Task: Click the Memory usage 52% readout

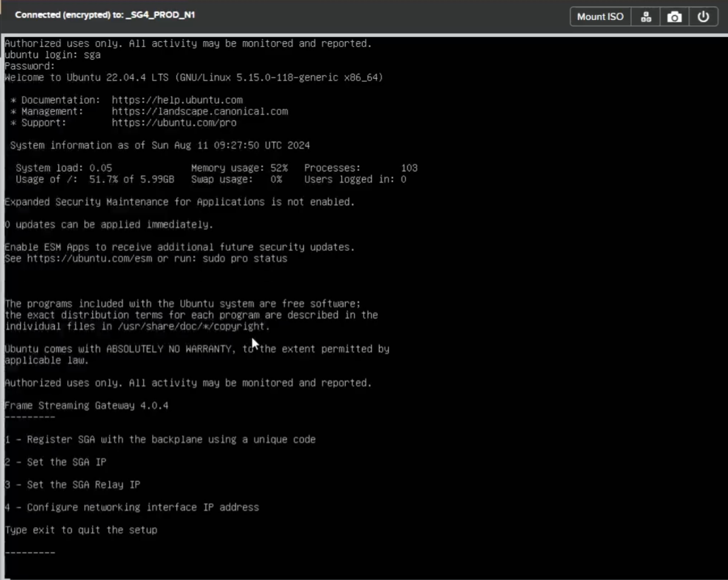Action: 239,168
